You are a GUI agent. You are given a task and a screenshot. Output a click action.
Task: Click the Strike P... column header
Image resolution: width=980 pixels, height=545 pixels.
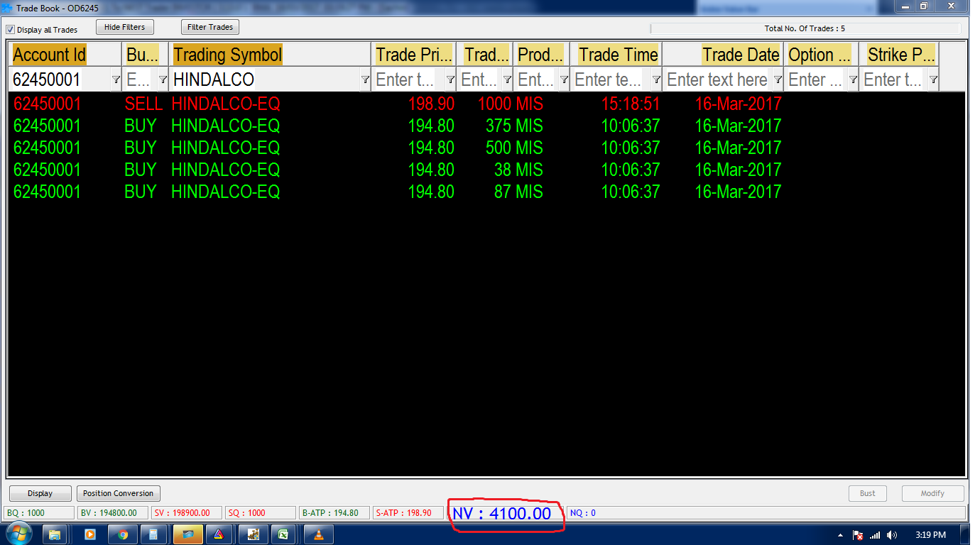click(899, 55)
